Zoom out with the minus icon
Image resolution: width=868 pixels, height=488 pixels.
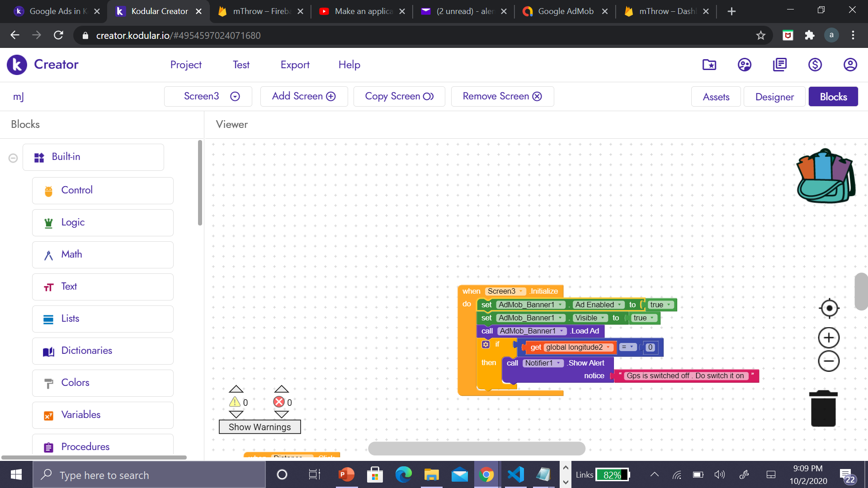pos(829,361)
